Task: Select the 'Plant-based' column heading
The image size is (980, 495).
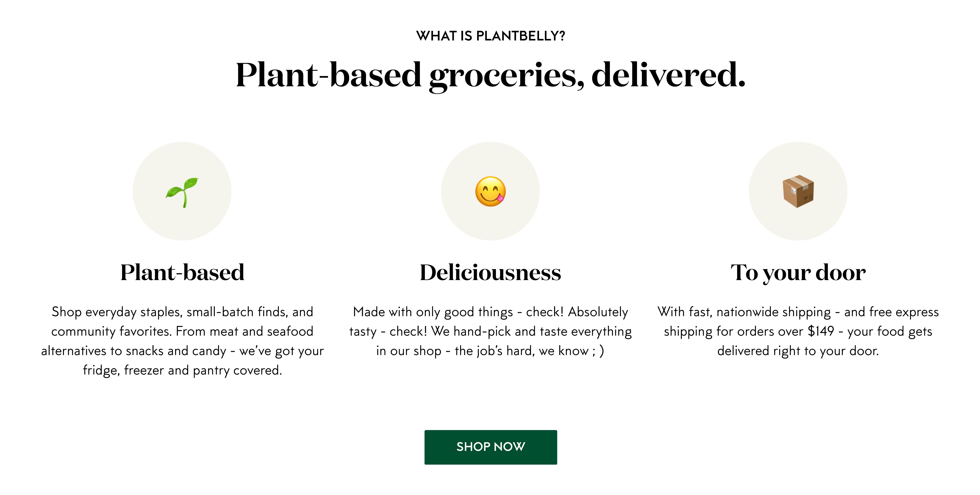Action: (182, 272)
